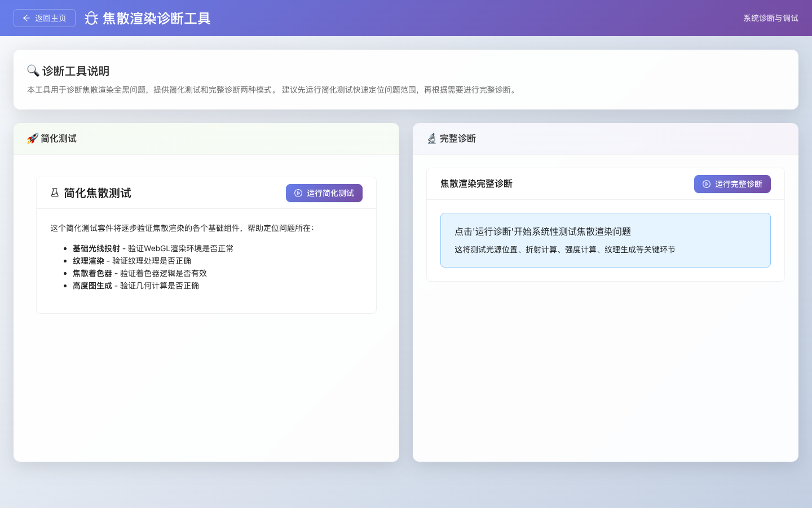Click the bug icon beside 焦散渲染诊断工具

click(x=91, y=18)
